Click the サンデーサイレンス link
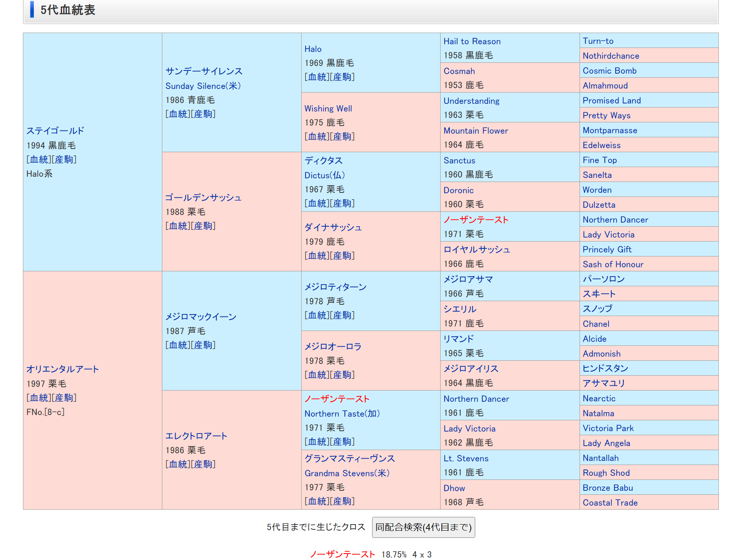 click(x=204, y=71)
